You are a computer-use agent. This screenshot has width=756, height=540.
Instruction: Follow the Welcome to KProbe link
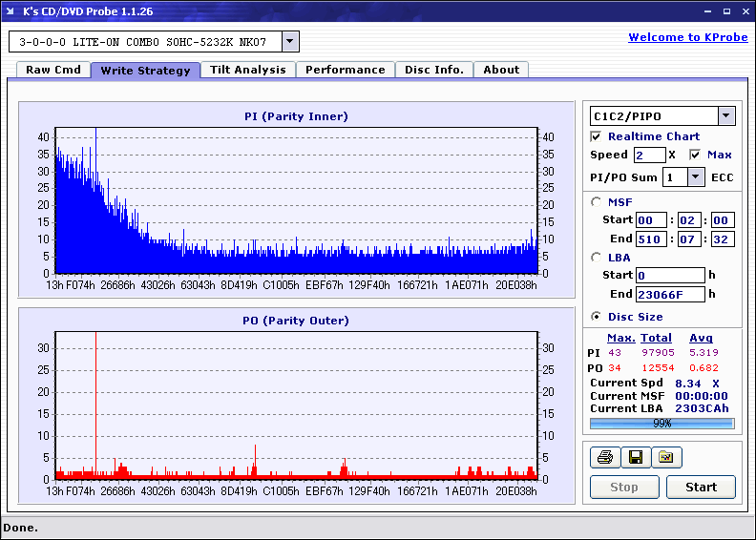687,37
